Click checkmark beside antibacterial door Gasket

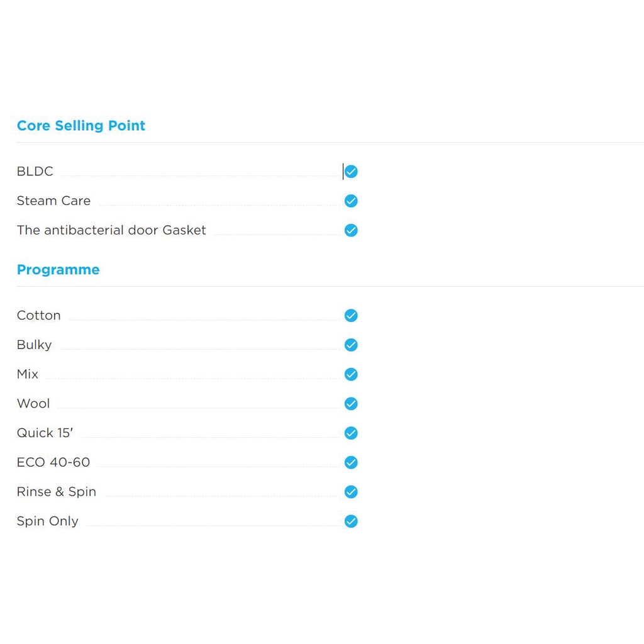tap(351, 230)
